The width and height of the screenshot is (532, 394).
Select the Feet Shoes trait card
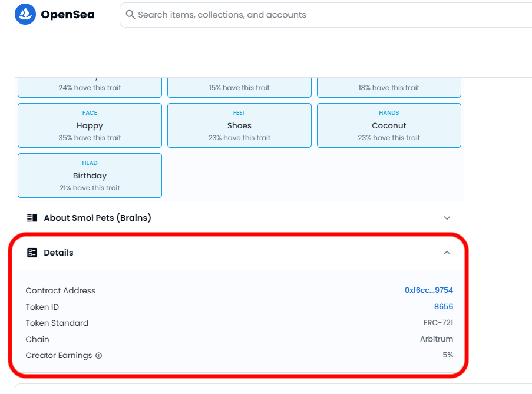click(240, 125)
